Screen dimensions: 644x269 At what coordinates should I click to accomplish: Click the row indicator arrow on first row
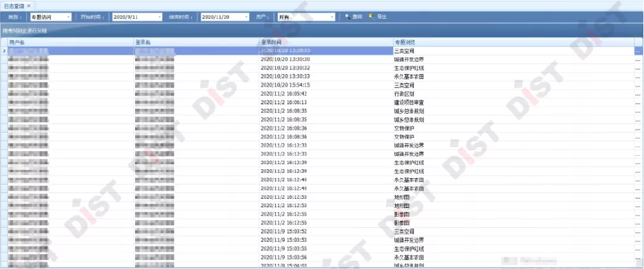pyautogui.click(x=4, y=50)
